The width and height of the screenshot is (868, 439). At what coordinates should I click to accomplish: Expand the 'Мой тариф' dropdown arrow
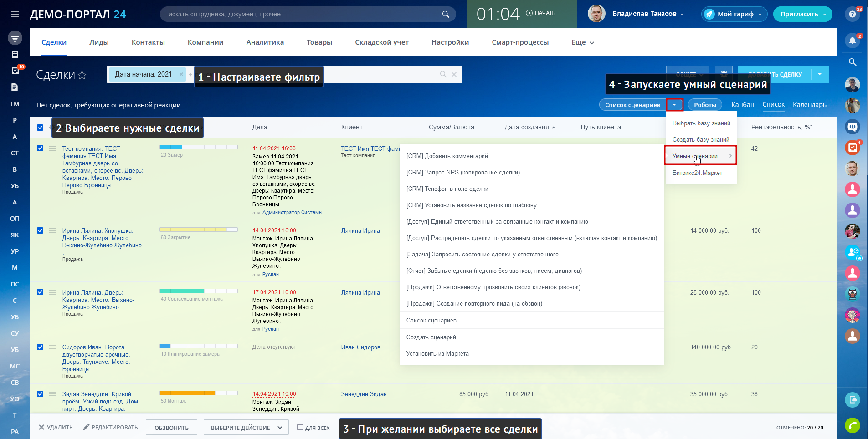click(x=760, y=15)
